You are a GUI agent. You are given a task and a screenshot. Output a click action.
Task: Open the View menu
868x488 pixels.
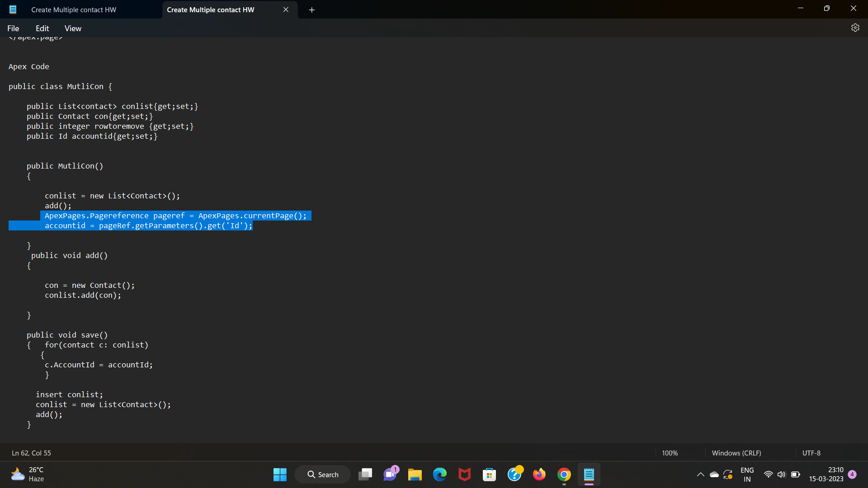(73, 28)
